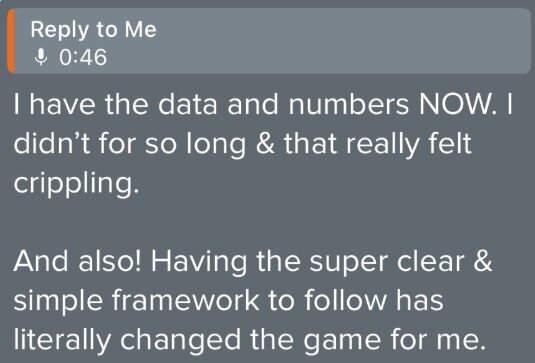Jump to the quoted voice message box
Viewport: 535px width, 363px height.
click(x=269, y=41)
